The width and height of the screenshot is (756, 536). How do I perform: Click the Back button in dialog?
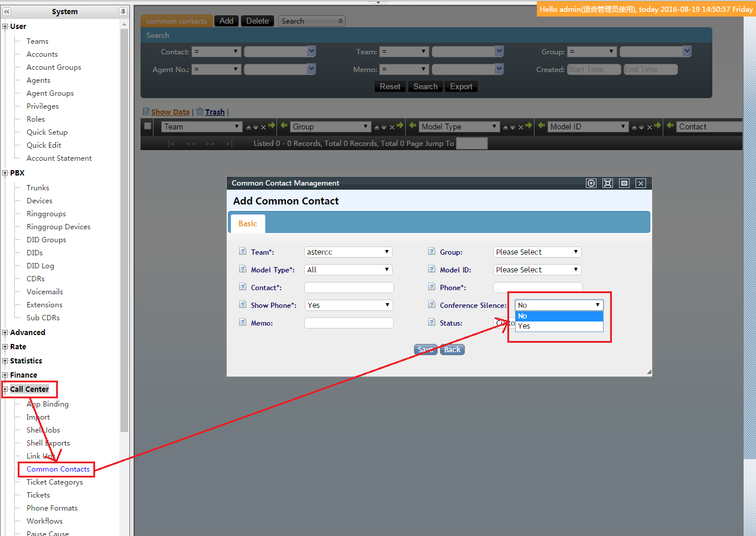[x=452, y=350]
